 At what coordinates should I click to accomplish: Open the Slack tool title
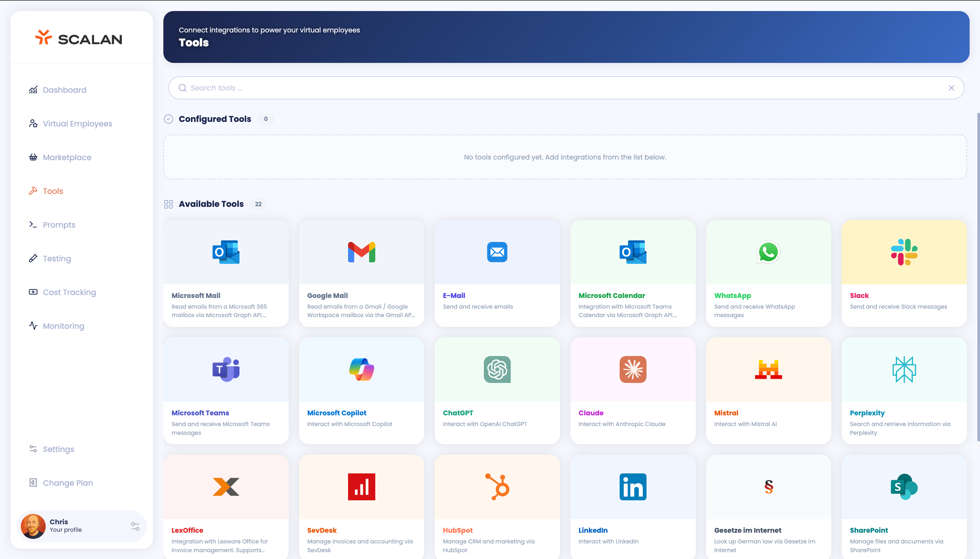pyautogui.click(x=859, y=296)
